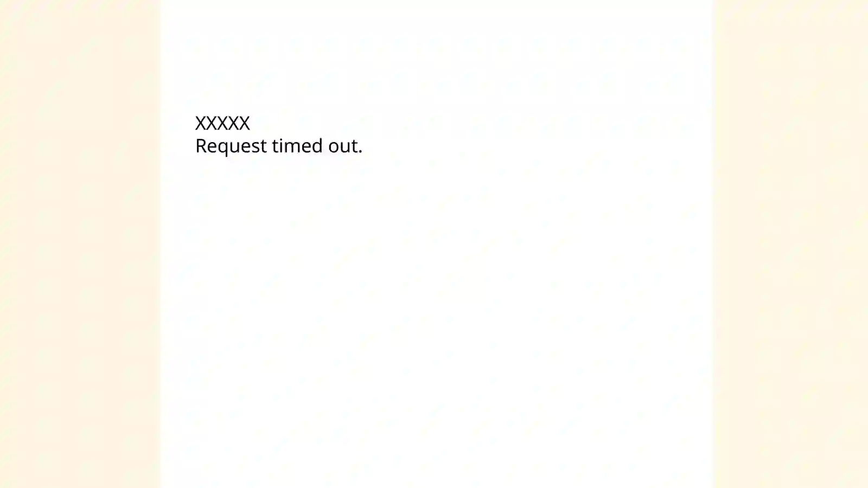The image size is (868, 488).
Task: Click blank white area above XXXXX
Action: click(437, 54)
